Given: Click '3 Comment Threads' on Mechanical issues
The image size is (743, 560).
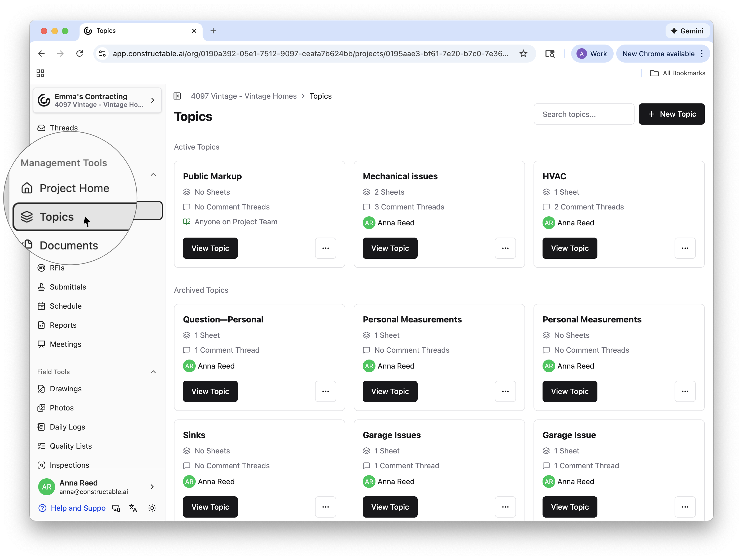Looking at the screenshot, I should click(409, 207).
